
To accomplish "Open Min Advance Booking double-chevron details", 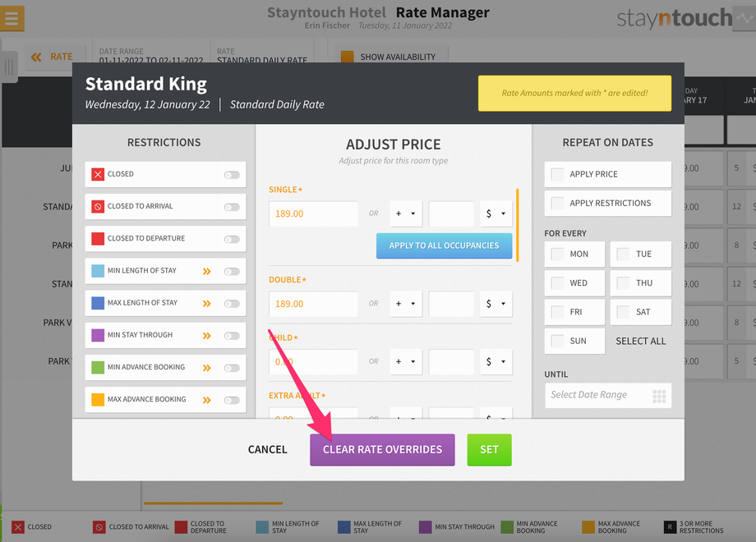I will [x=207, y=368].
